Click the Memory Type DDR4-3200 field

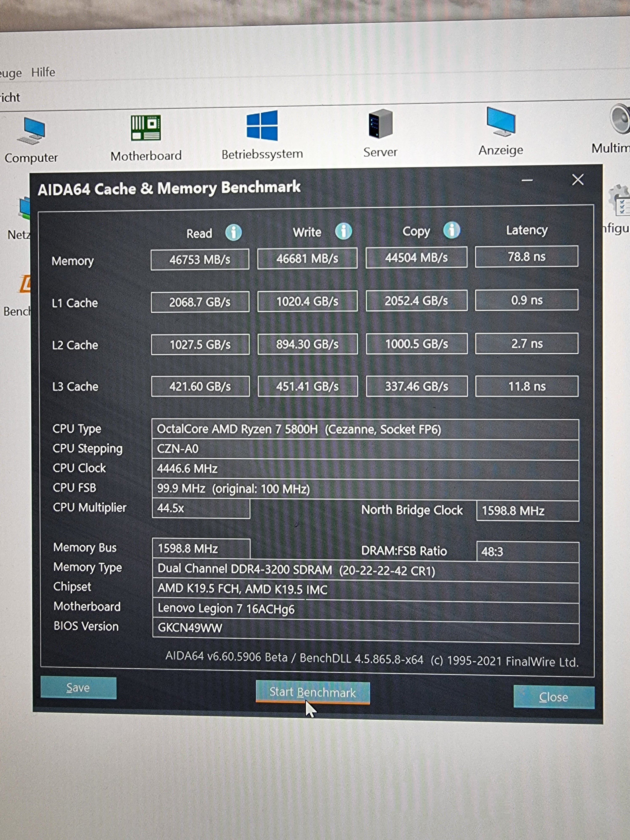tap(366, 570)
